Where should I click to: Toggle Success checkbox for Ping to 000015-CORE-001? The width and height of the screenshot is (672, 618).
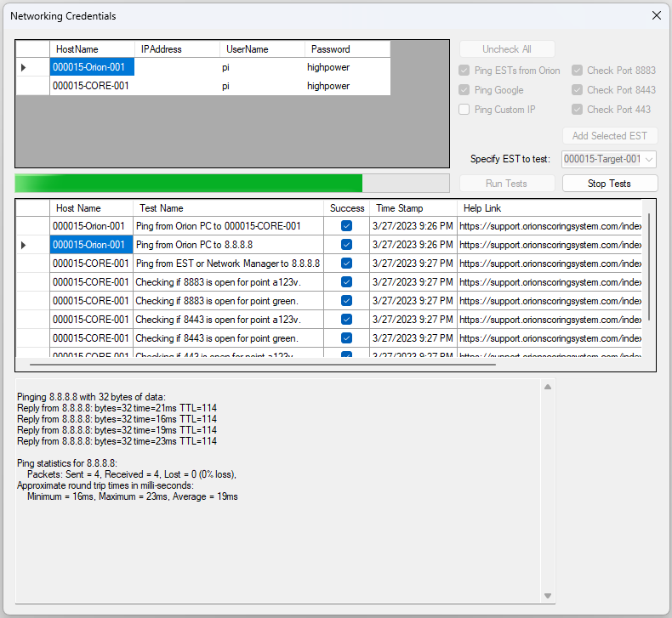[x=346, y=226]
